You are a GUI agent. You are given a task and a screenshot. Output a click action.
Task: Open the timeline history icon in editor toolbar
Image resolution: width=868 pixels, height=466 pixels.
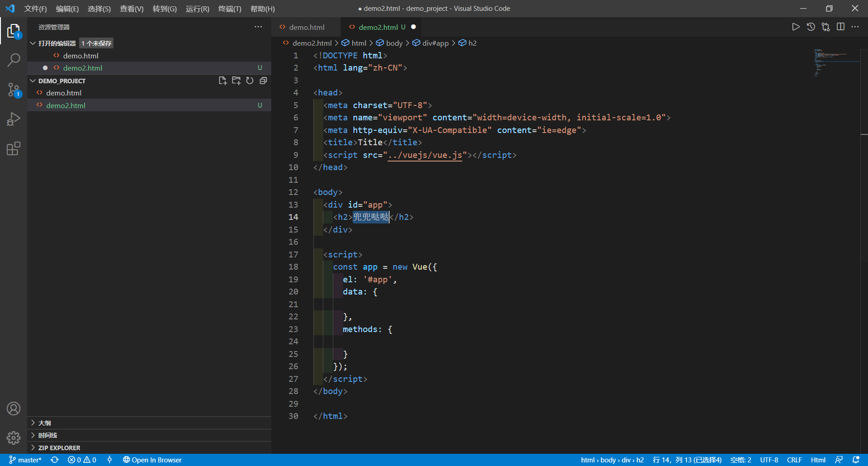pos(811,27)
